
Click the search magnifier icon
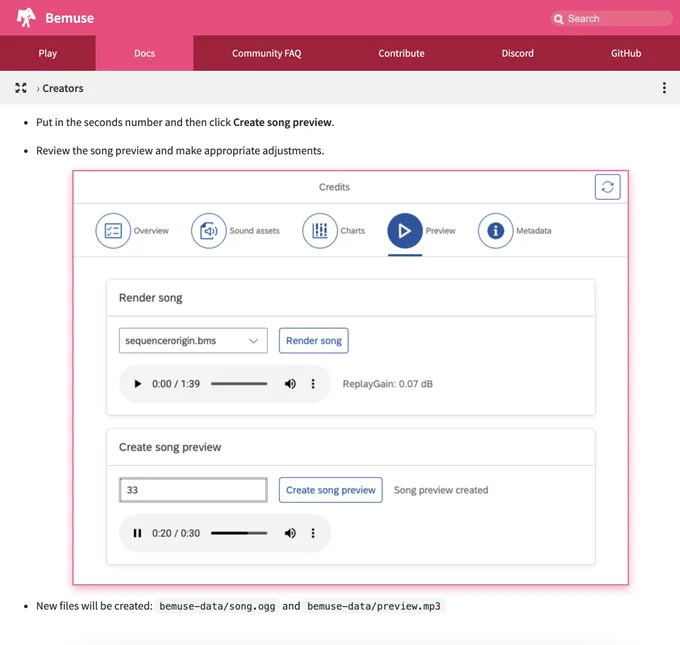559,19
